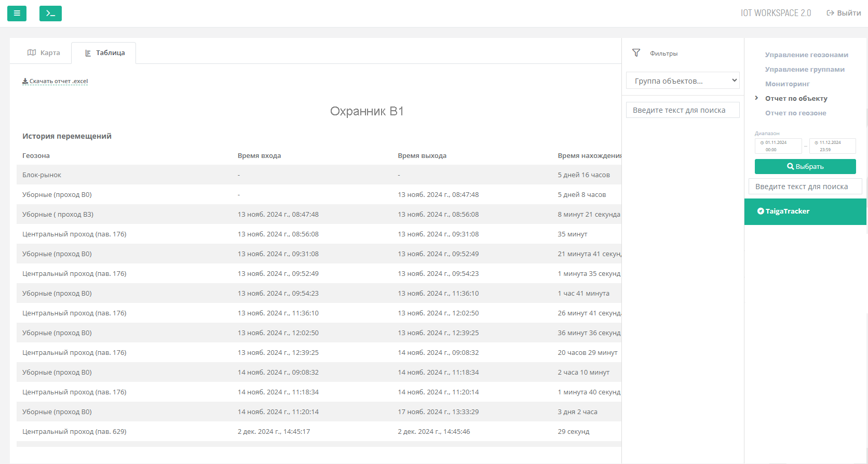The image size is (868, 464).
Task: Click the filter funnel icon
Action: pyautogui.click(x=636, y=53)
